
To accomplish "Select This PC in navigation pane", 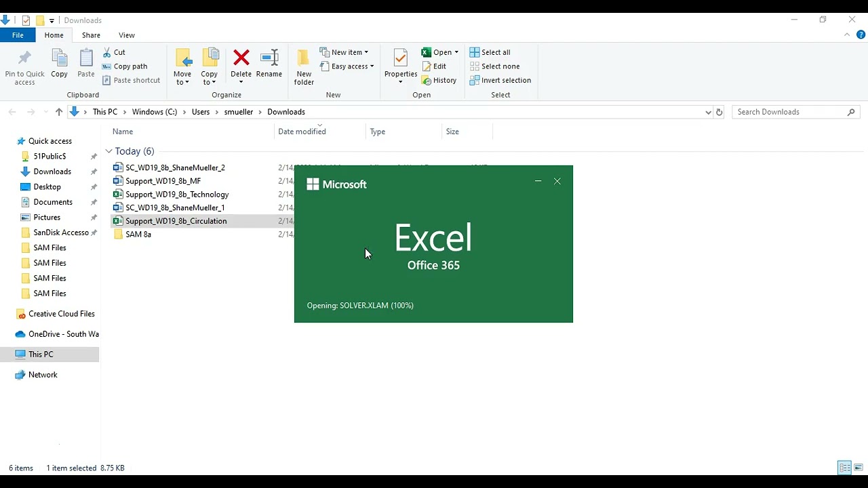I will pos(41,354).
